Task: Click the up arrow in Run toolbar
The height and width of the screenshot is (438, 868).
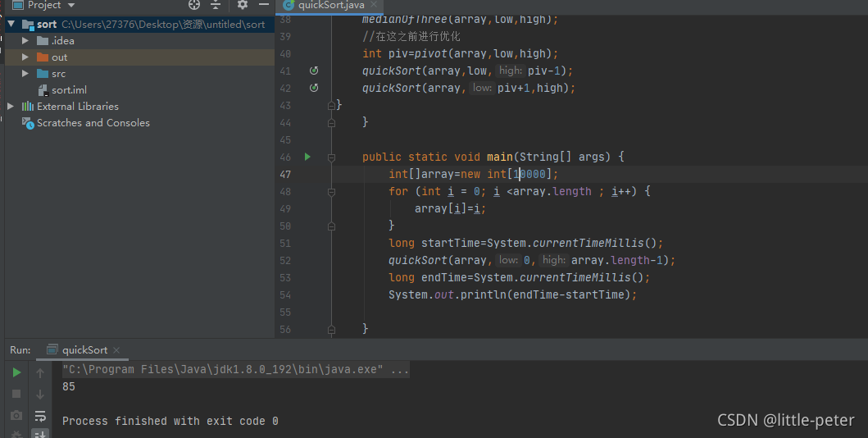Action: [40, 373]
